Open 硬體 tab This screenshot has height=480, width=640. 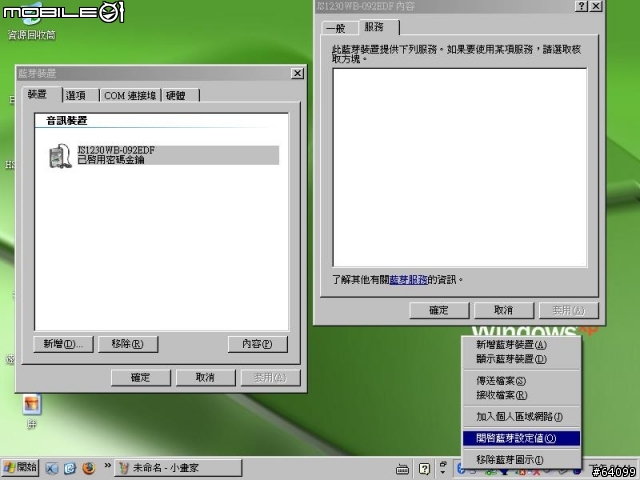coord(181,96)
